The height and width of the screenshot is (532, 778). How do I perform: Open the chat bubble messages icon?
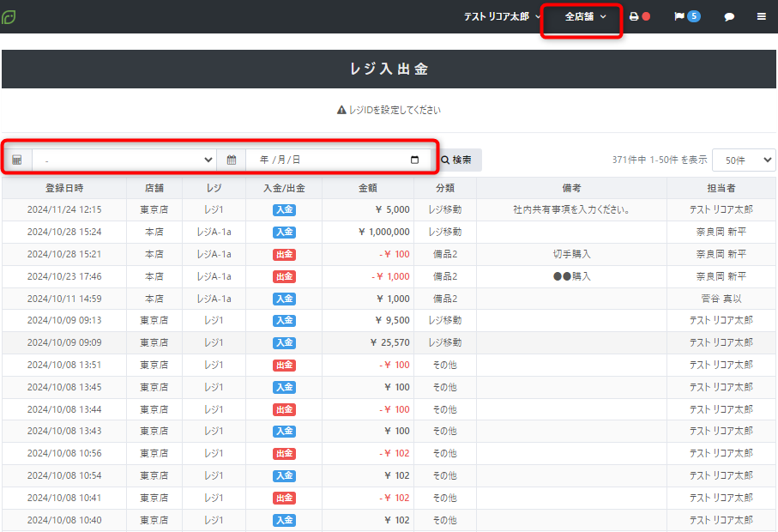click(x=729, y=17)
